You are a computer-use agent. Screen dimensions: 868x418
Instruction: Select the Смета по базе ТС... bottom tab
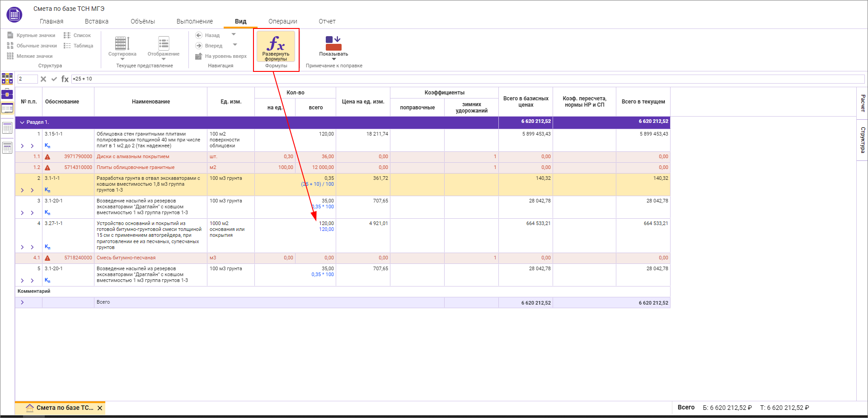click(60, 408)
